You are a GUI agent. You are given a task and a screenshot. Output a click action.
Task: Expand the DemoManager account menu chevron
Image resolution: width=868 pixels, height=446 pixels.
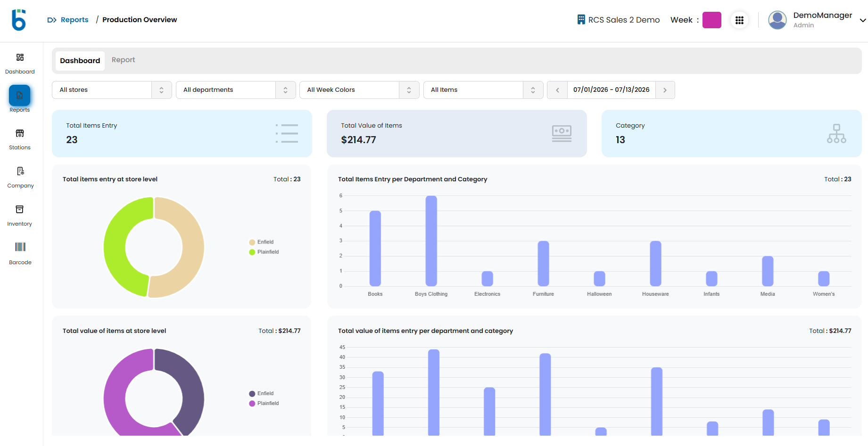863,20
